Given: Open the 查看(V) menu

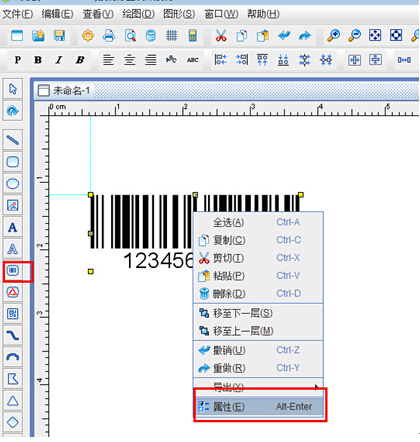Looking at the screenshot, I should (98, 14).
